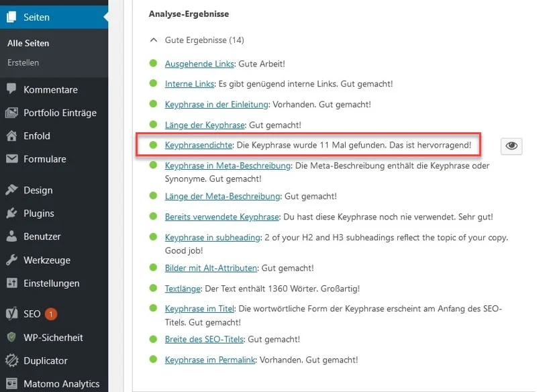Open Formulare via the envelope icon
The height and width of the screenshot is (392, 553).
(11, 159)
